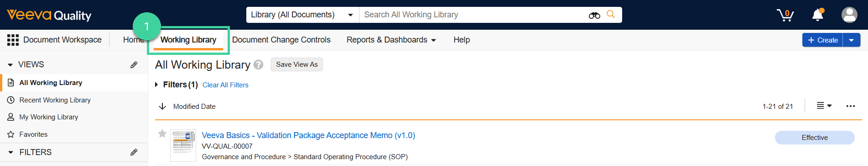Open the notifications bell

click(x=818, y=15)
